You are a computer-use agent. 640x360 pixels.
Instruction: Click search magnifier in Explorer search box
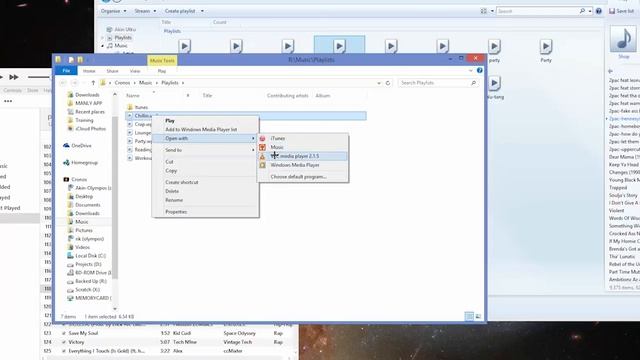(473, 83)
